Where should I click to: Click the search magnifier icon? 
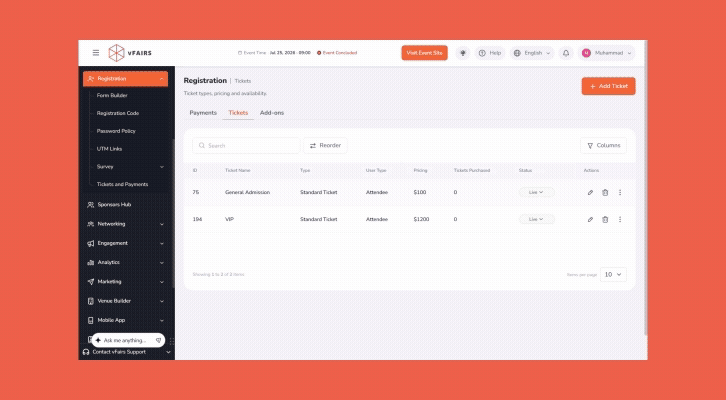[202, 145]
